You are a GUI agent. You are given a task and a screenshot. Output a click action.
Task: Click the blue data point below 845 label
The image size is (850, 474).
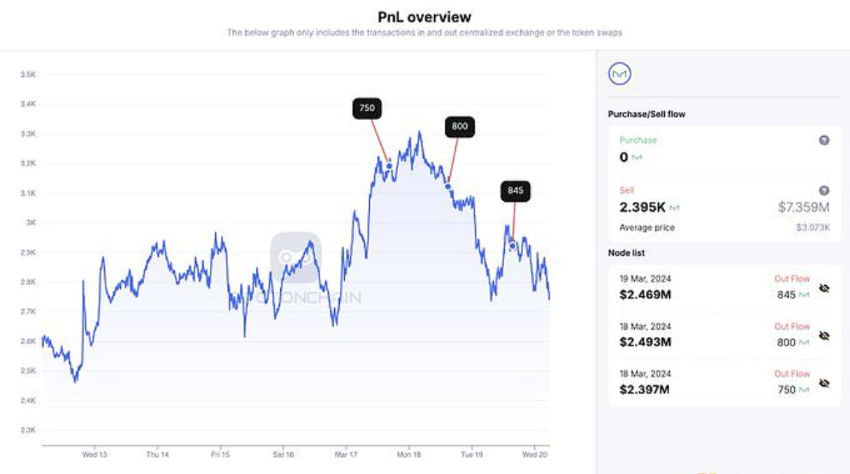pos(513,245)
